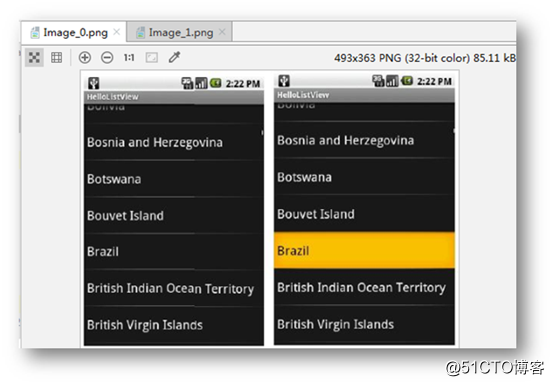
Task: Click the 3G data icon in left screenshot
Action: point(187,83)
